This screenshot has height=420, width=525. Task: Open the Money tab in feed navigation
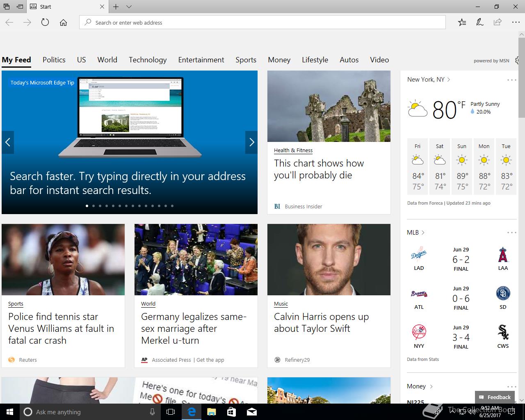click(279, 60)
